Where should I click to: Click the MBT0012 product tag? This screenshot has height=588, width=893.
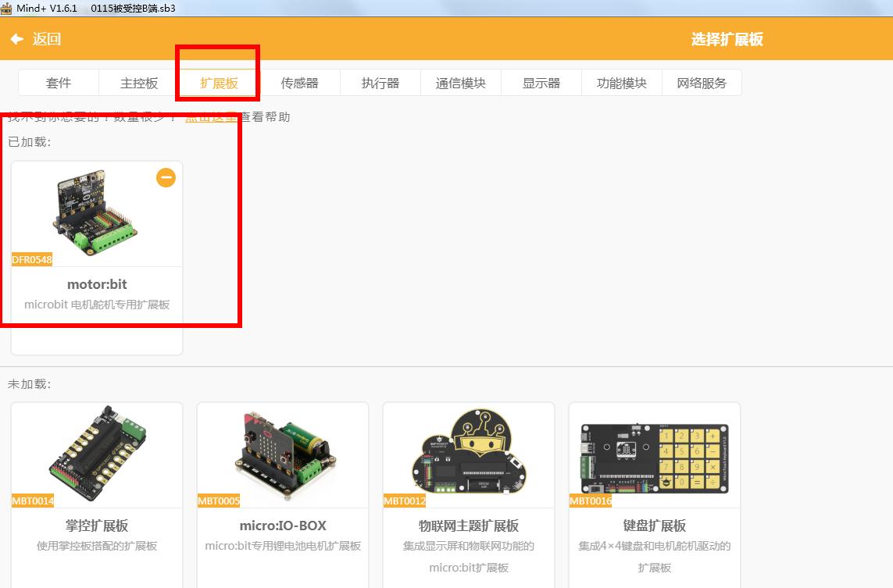point(405,501)
